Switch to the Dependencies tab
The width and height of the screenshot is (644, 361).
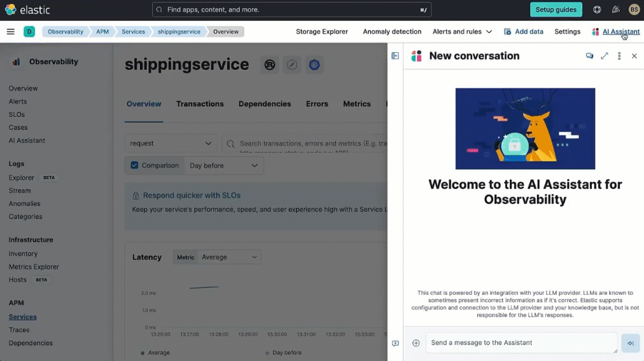(x=265, y=104)
